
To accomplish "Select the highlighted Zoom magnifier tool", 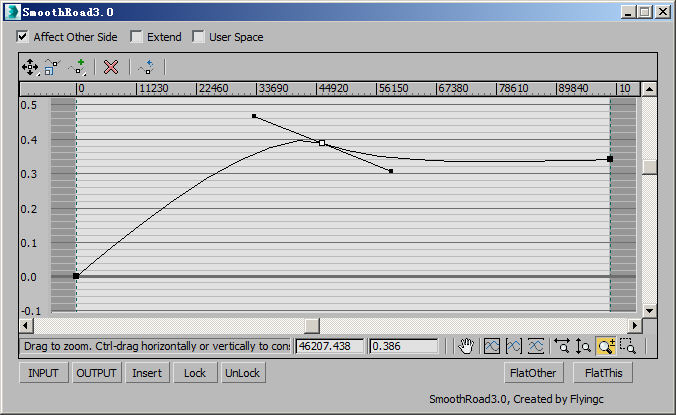I will pyautogui.click(x=606, y=346).
